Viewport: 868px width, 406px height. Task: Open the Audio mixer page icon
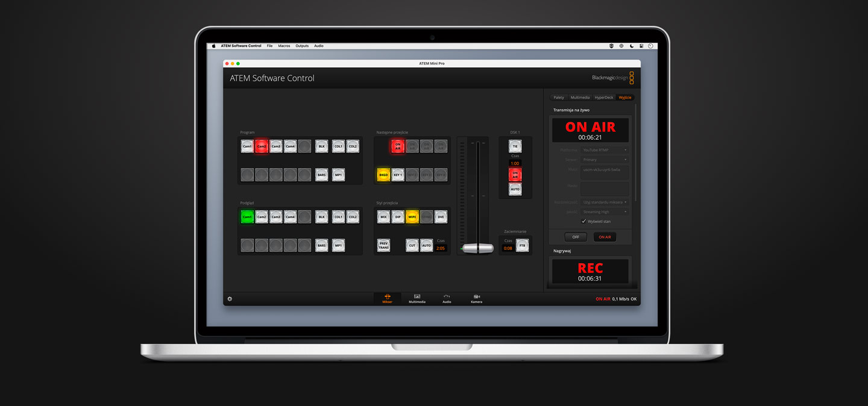coord(447,299)
